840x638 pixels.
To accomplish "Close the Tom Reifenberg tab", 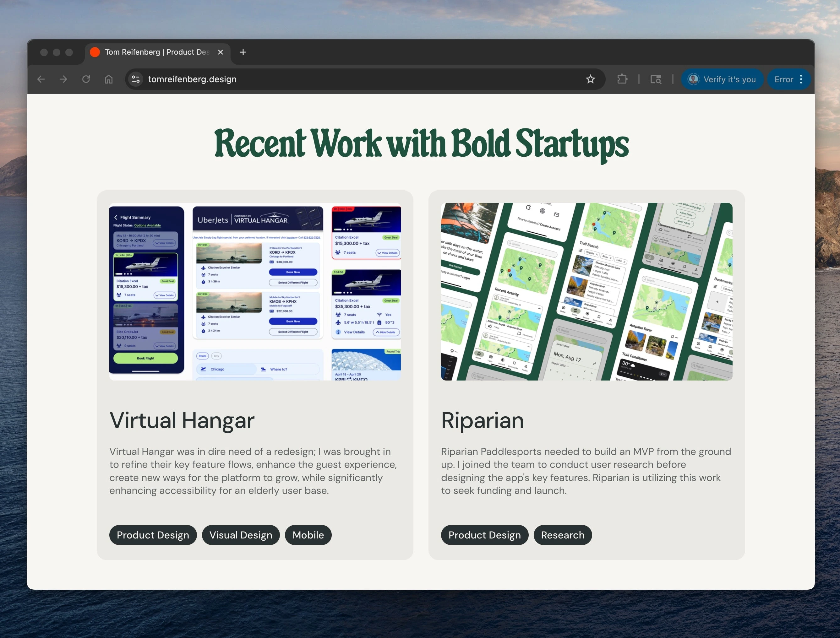I will [220, 52].
